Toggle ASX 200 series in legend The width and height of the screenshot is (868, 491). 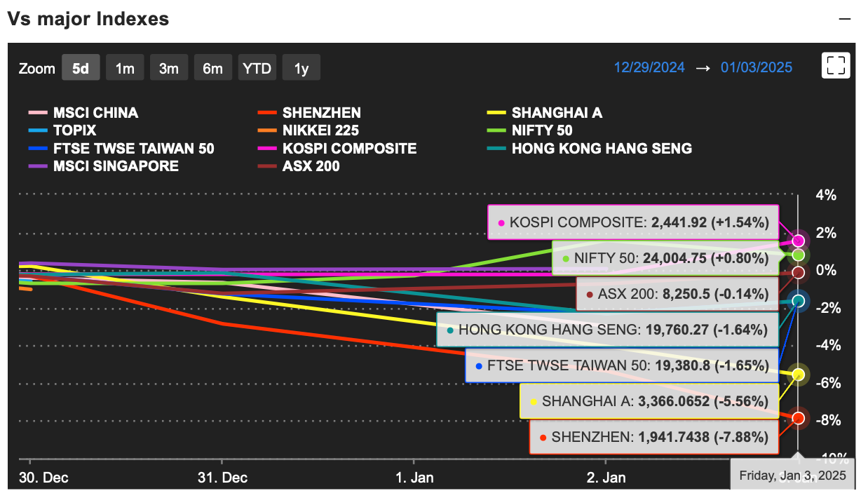coord(299,166)
